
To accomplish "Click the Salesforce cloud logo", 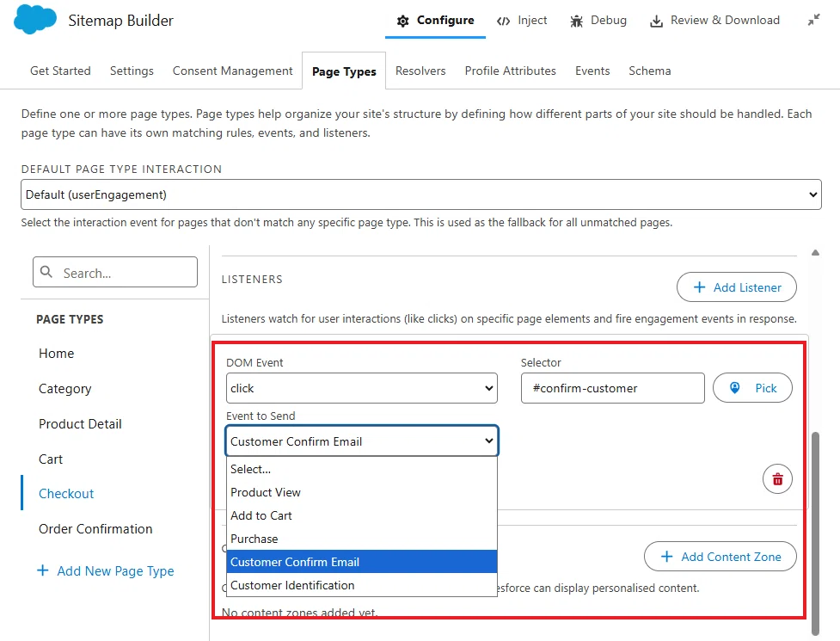I will tap(35, 20).
